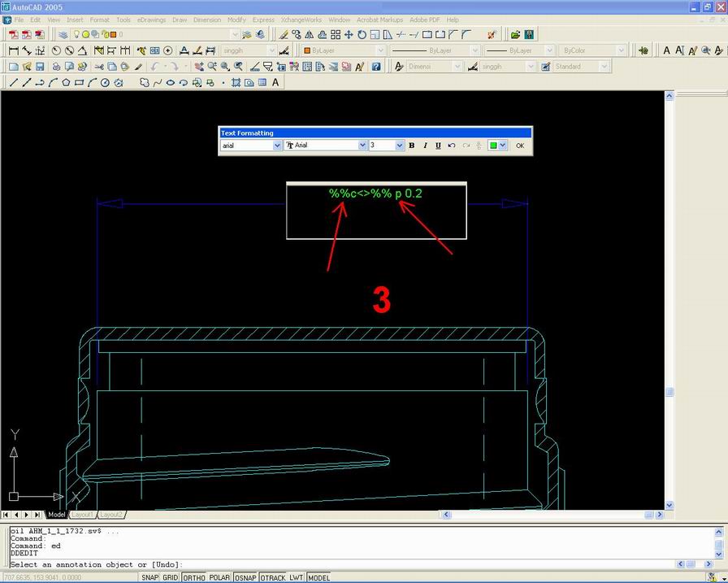Underline the text in Text Formatting

pyautogui.click(x=436, y=145)
